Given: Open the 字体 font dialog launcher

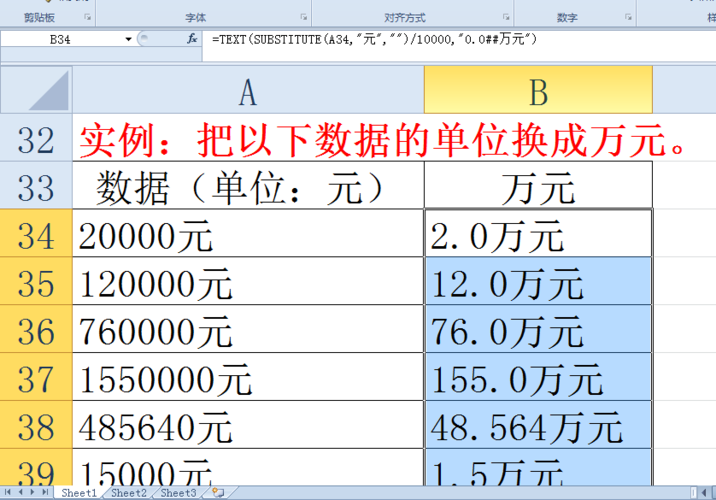Looking at the screenshot, I should tap(304, 17).
